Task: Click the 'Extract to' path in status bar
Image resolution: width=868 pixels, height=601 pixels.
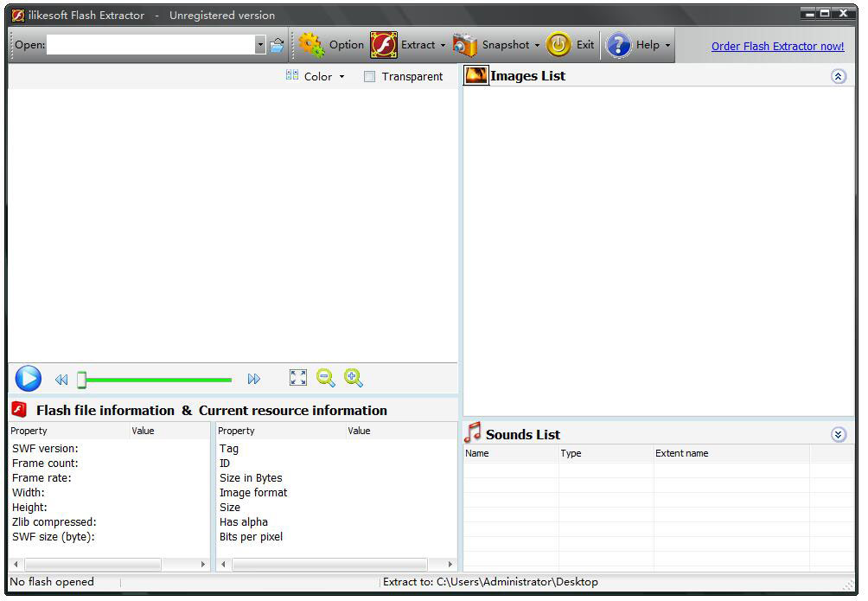Action: [490, 582]
